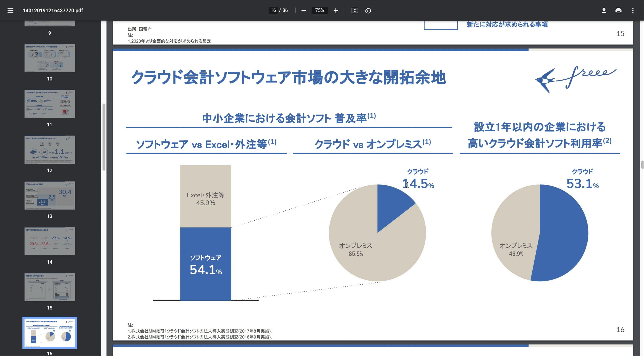Click the zoom out minus icon
Image resolution: width=644 pixels, height=356 pixels.
[x=304, y=10]
